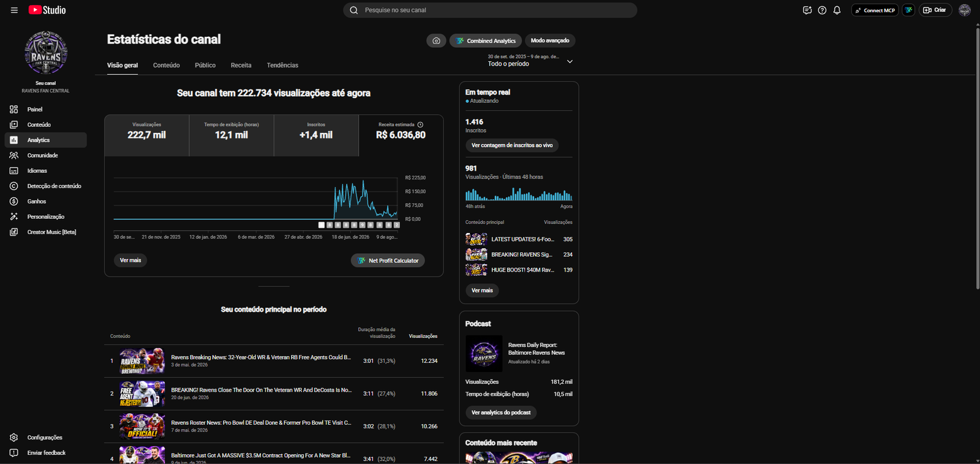Image resolution: width=980 pixels, height=464 pixels.
Task: Select the Receita estimada metric card
Action: click(x=401, y=135)
